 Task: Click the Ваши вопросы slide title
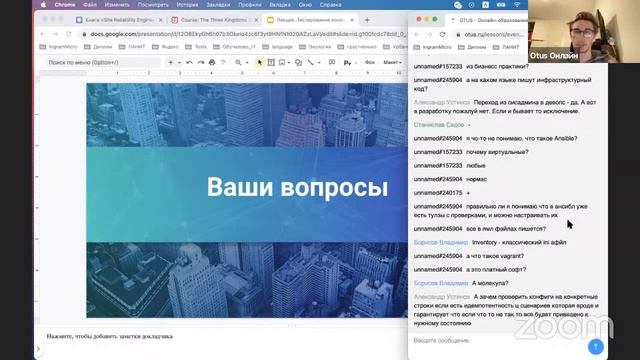(x=297, y=187)
